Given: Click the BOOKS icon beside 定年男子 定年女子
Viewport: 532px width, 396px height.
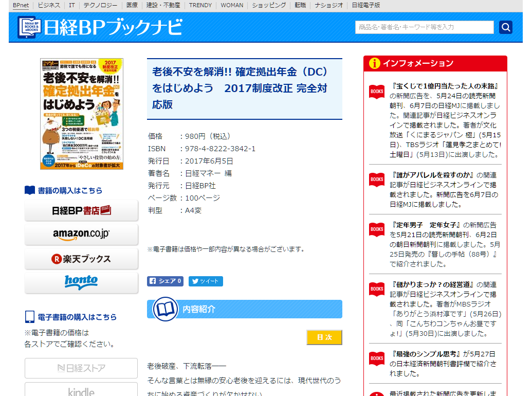Looking at the screenshot, I should [377, 229].
